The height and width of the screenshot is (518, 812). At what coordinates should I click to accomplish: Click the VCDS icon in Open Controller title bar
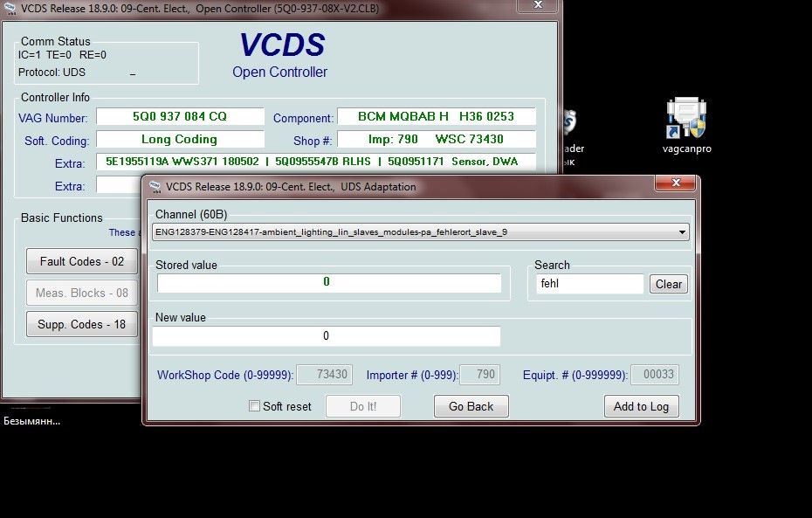click(10, 8)
